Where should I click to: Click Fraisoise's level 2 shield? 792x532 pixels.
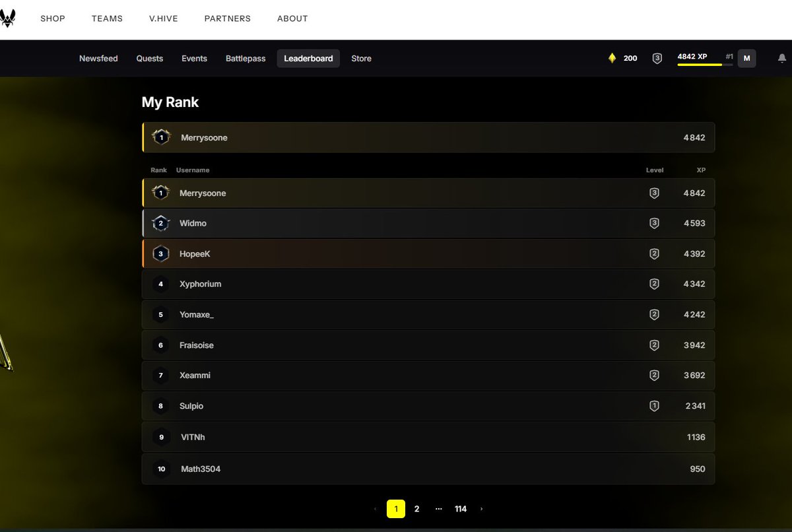(x=654, y=345)
